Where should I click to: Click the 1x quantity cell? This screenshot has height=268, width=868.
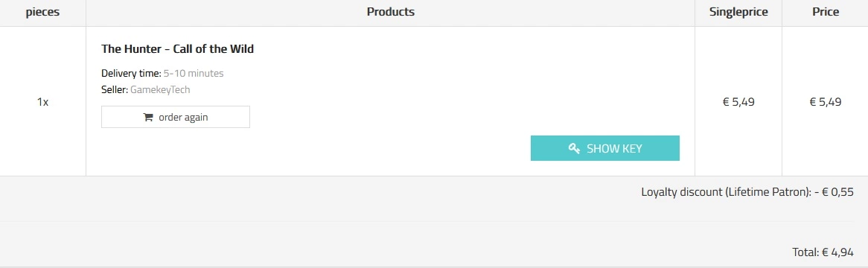click(x=42, y=102)
